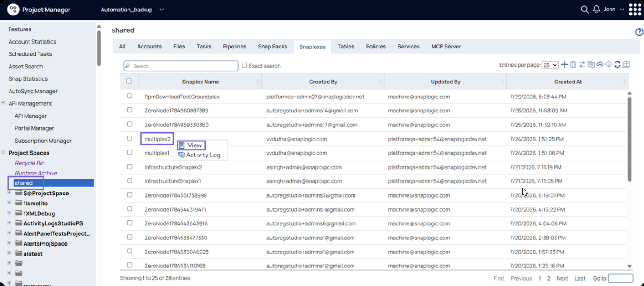The width and height of the screenshot is (644, 286).
Task: Open the search magnifier in the top bar
Action: 585,10
